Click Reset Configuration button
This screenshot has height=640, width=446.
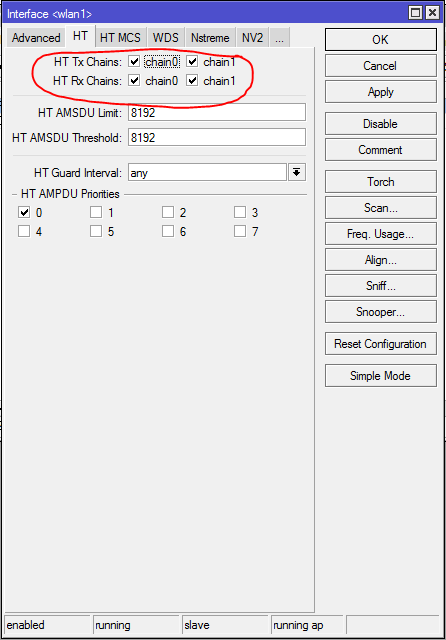click(x=381, y=344)
